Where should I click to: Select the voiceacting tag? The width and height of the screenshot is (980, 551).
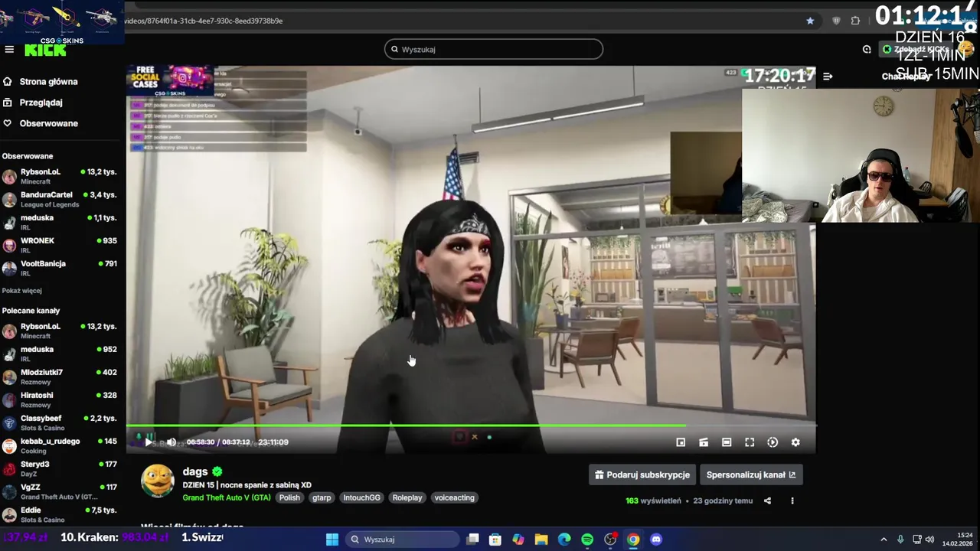454,497
